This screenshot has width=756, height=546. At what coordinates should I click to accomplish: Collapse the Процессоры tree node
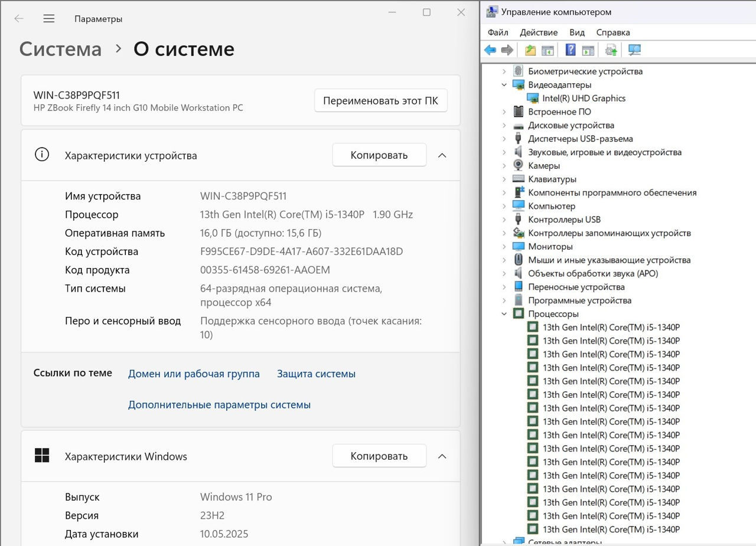(x=504, y=314)
